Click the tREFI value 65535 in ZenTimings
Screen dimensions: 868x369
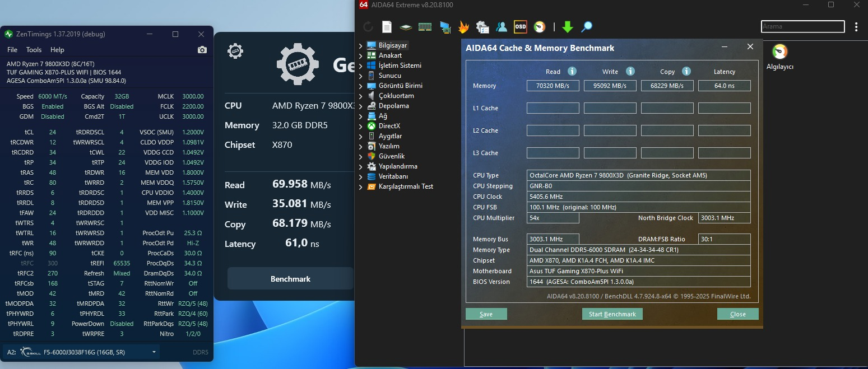tap(122, 263)
